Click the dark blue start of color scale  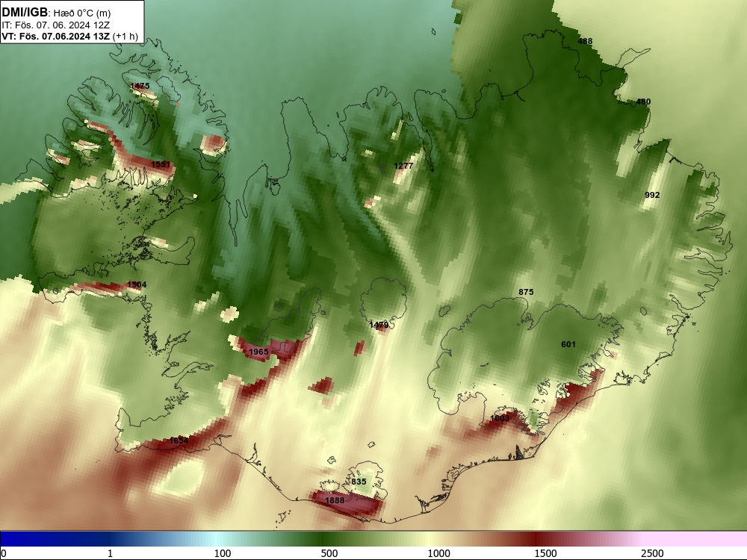(28, 539)
